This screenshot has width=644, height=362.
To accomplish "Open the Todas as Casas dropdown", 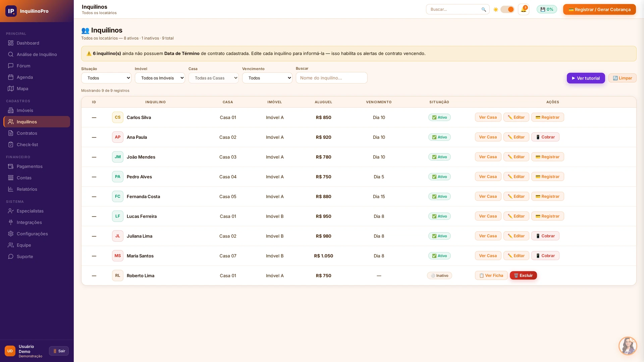I will [x=214, y=78].
